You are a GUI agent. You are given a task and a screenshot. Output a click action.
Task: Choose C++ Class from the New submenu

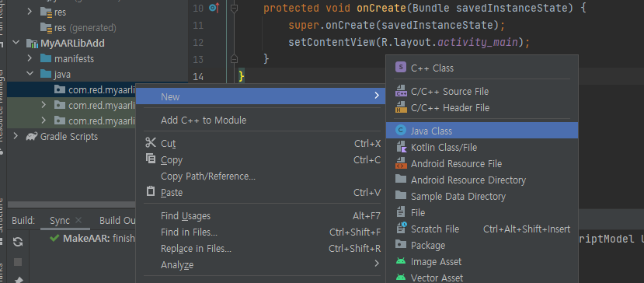tap(482, 68)
